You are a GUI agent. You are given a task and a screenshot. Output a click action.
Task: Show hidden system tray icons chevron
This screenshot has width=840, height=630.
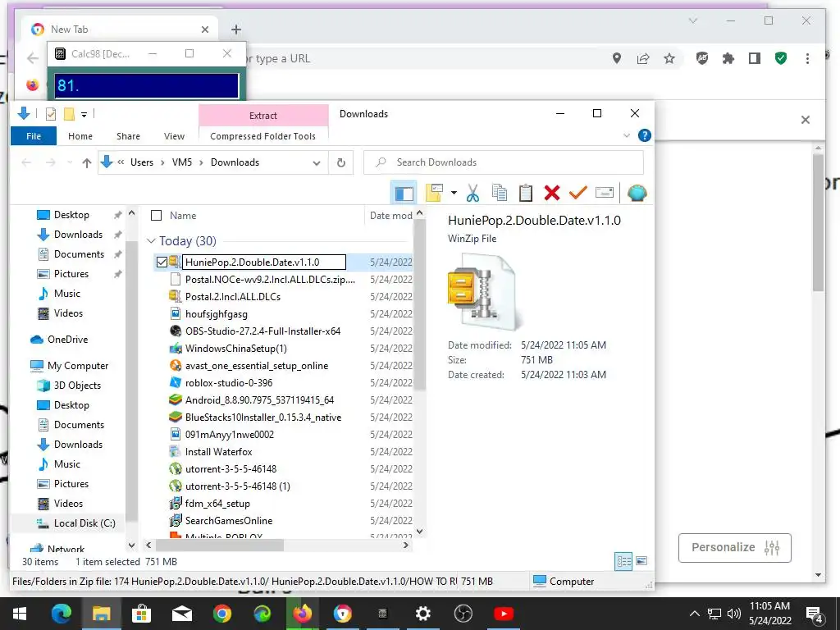[694, 614]
